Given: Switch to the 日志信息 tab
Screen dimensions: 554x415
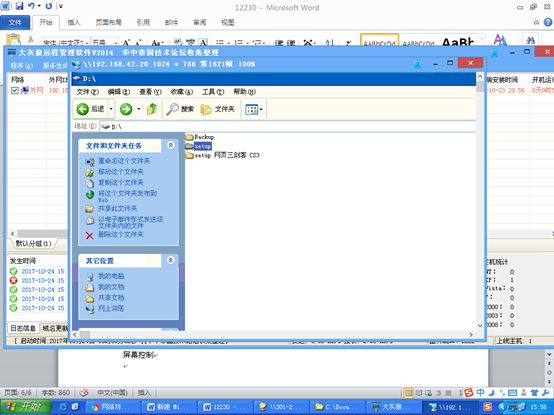Looking at the screenshot, I should (x=23, y=328).
